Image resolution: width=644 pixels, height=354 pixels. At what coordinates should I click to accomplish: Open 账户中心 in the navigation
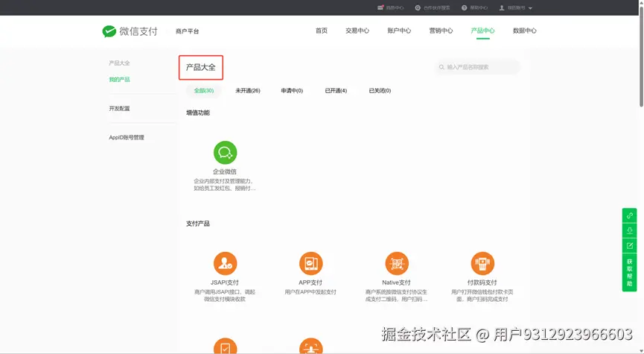(x=399, y=31)
